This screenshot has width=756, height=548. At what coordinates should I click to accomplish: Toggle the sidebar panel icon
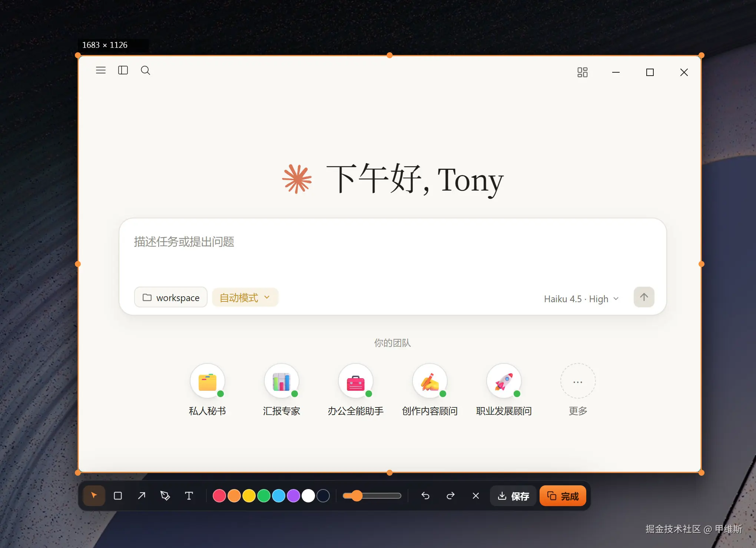[x=123, y=70]
